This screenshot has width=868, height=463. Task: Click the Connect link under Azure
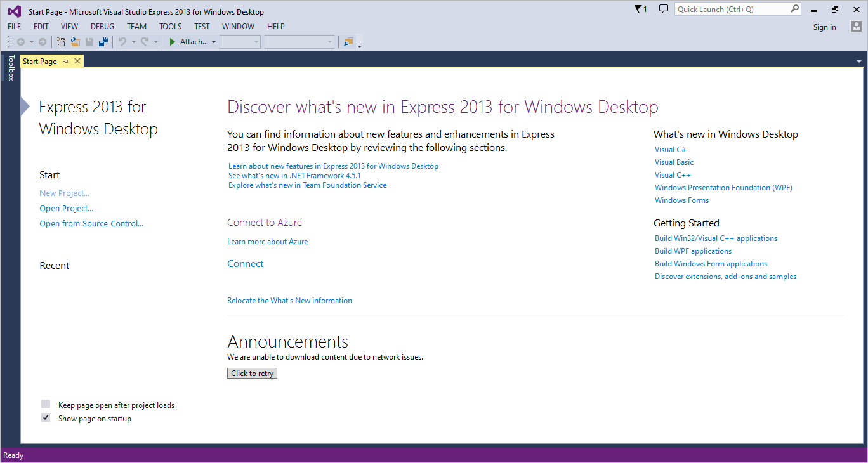coord(246,264)
